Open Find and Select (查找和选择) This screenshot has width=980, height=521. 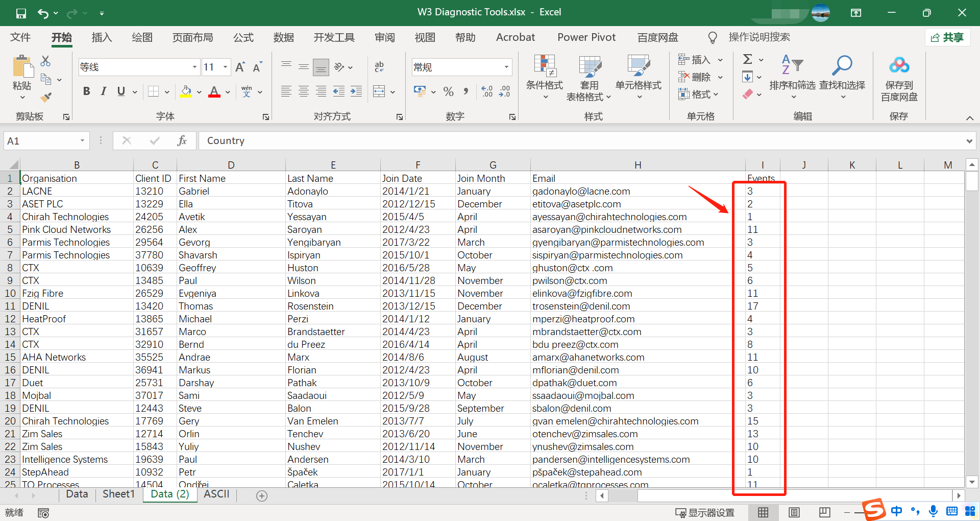click(x=842, y=77)
